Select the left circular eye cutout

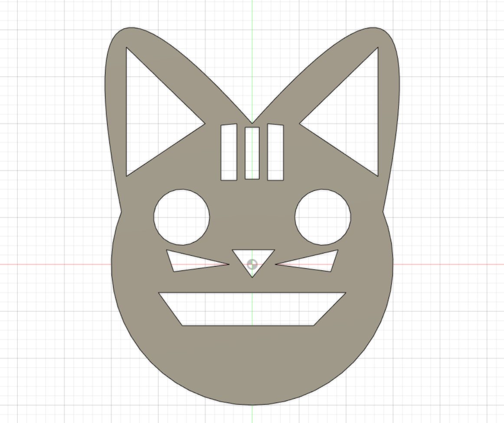(182, 217)
